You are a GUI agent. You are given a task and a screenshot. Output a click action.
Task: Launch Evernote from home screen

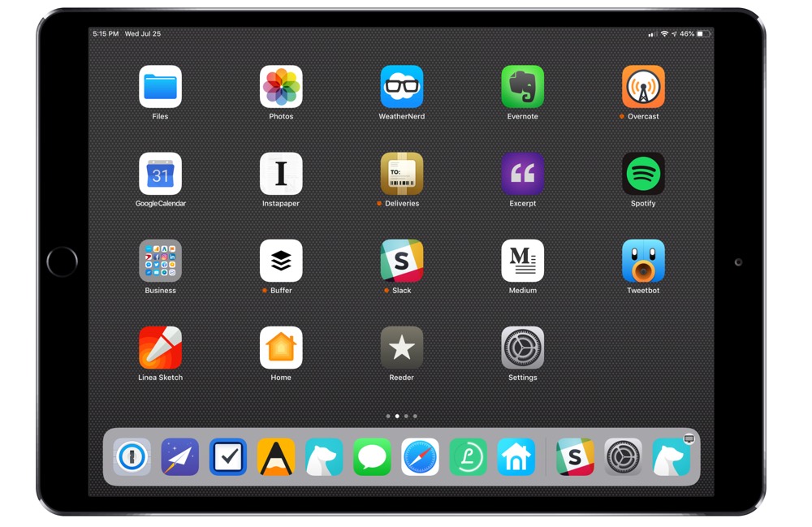coord(522,87)
